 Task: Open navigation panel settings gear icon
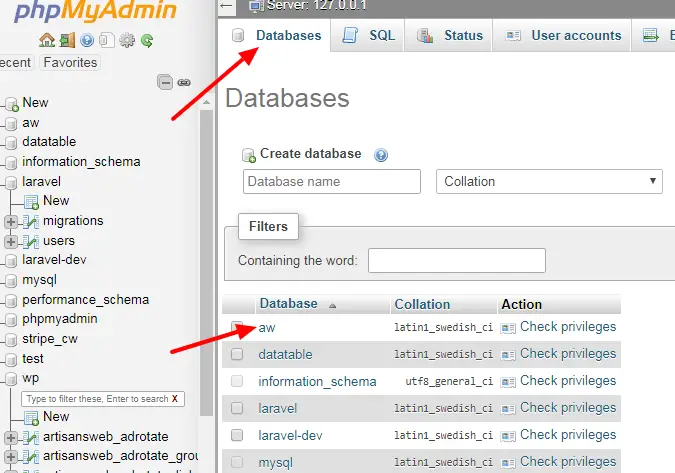(x=127, y=41)
